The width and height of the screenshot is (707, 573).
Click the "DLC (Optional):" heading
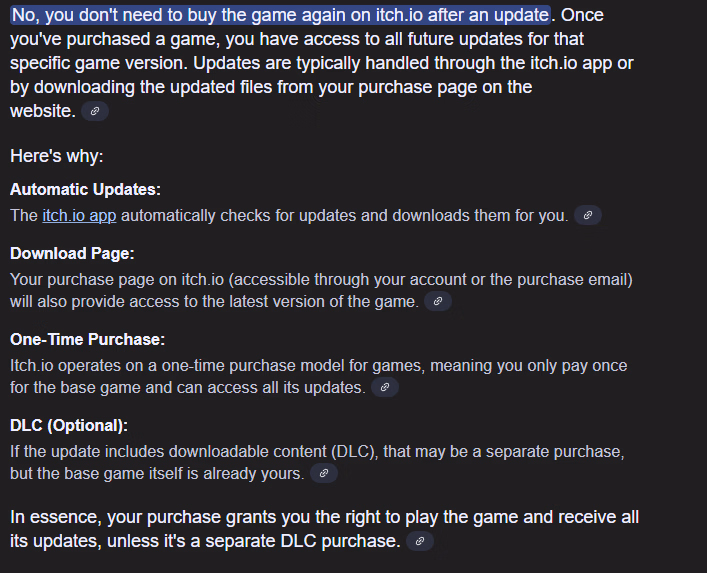69,425
